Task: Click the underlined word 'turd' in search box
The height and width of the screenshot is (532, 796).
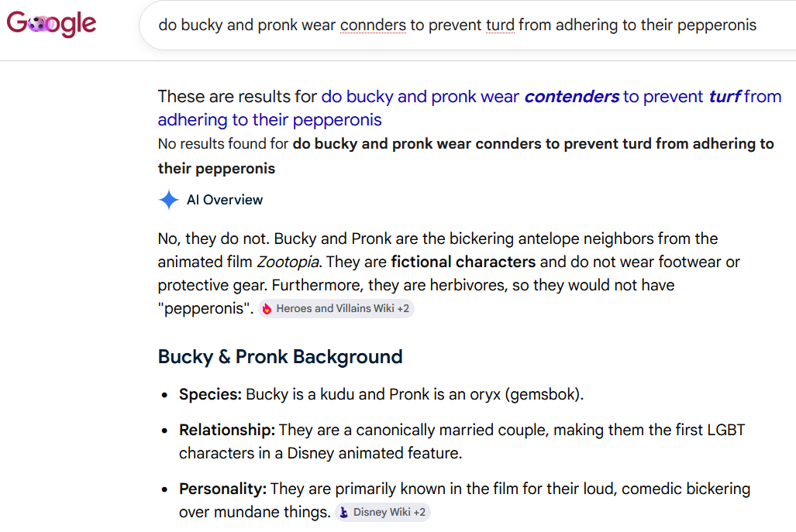Action: tap(500, 25)
